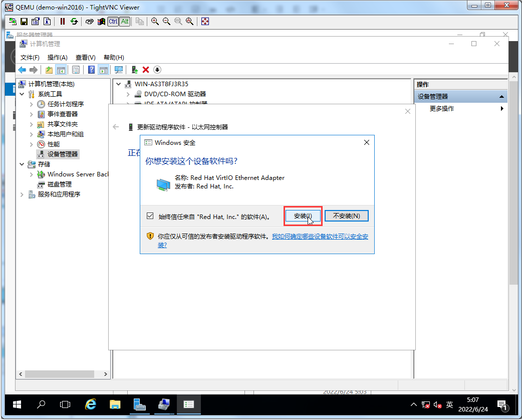Show TightVNC connection info icon
The height and width of the screenshot is (420, 522).
(47, 22)
